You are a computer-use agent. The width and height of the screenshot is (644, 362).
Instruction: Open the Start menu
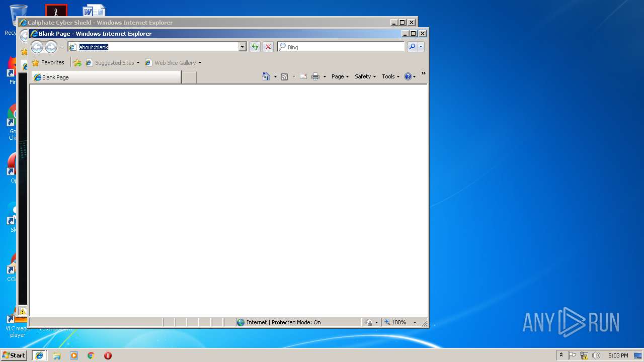click(x=14, y=355)
